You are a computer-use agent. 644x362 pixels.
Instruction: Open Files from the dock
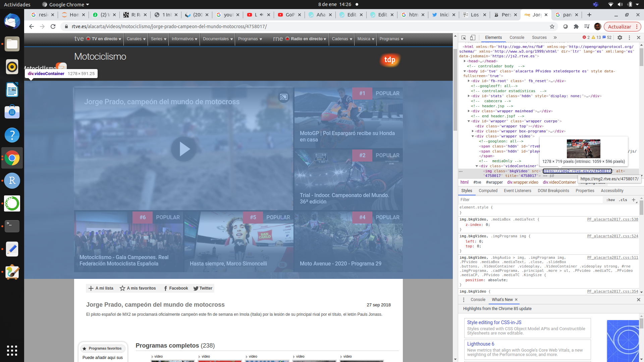pyautogui.click(x=12, y=44)
